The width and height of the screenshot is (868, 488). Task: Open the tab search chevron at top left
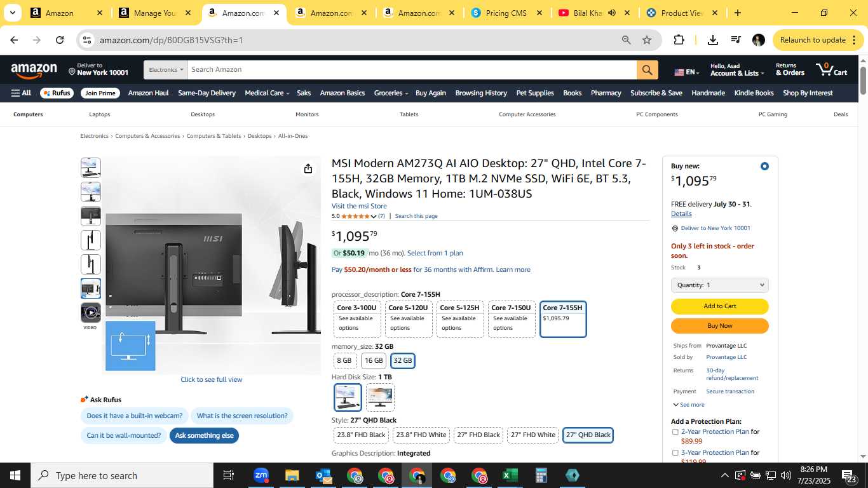(12, 13)
